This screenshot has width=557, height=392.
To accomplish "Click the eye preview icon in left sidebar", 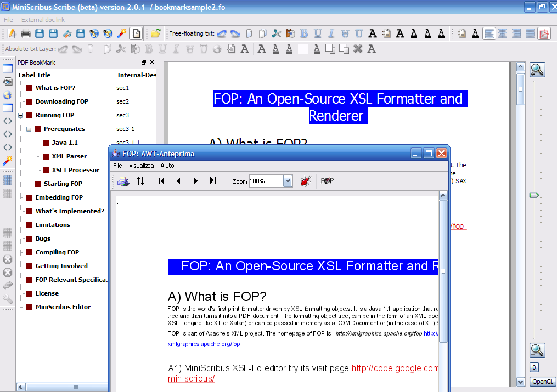I will pos(8,82).
